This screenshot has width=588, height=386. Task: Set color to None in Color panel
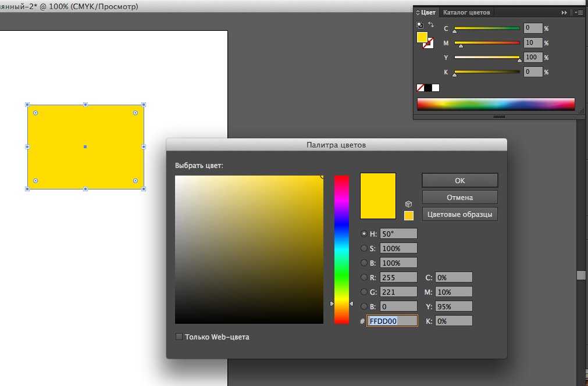coord(420,88)
